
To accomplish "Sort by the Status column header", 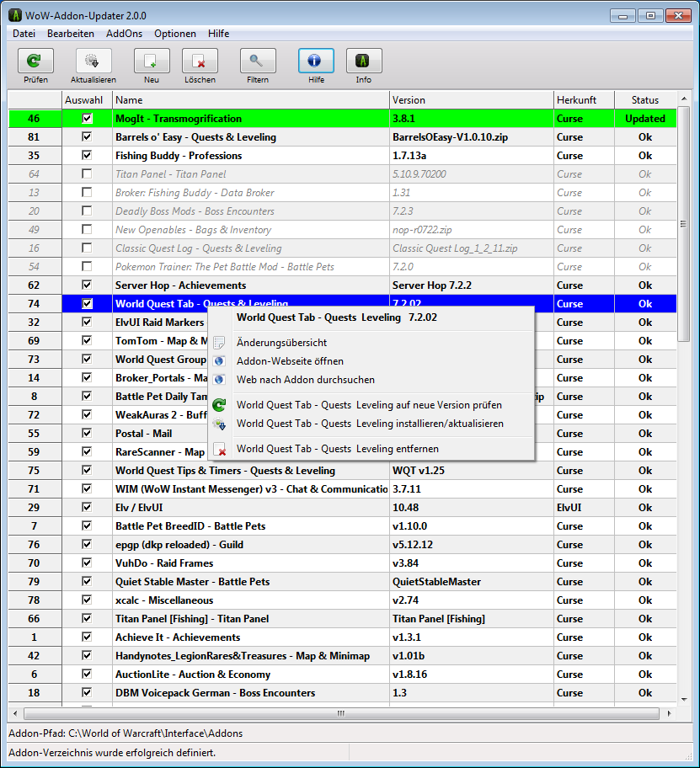I will (x=645, y=100).
